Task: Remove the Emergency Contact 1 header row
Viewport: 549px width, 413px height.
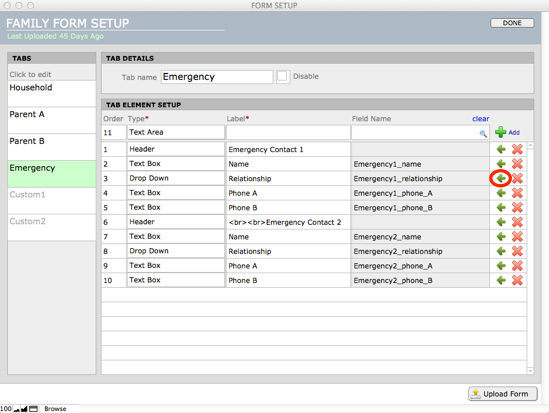Action: 517,149
